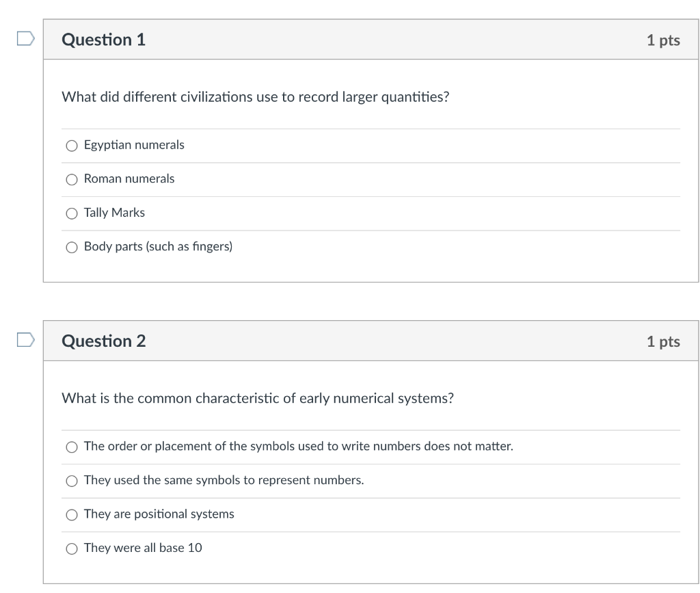Screen dimensions: 700x593
Task: Select "The order or placement of the symbols" option
Action: (x=72, y=447)
